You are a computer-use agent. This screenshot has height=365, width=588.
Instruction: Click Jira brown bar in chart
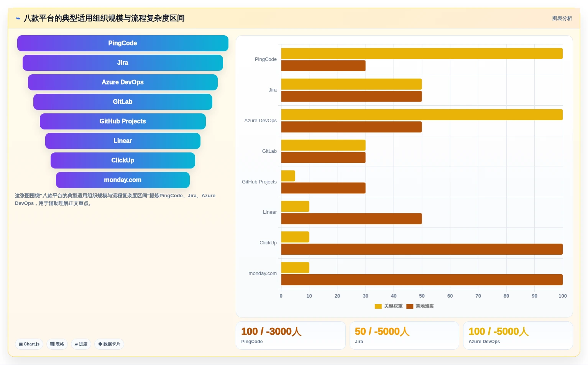coord(351,97)
